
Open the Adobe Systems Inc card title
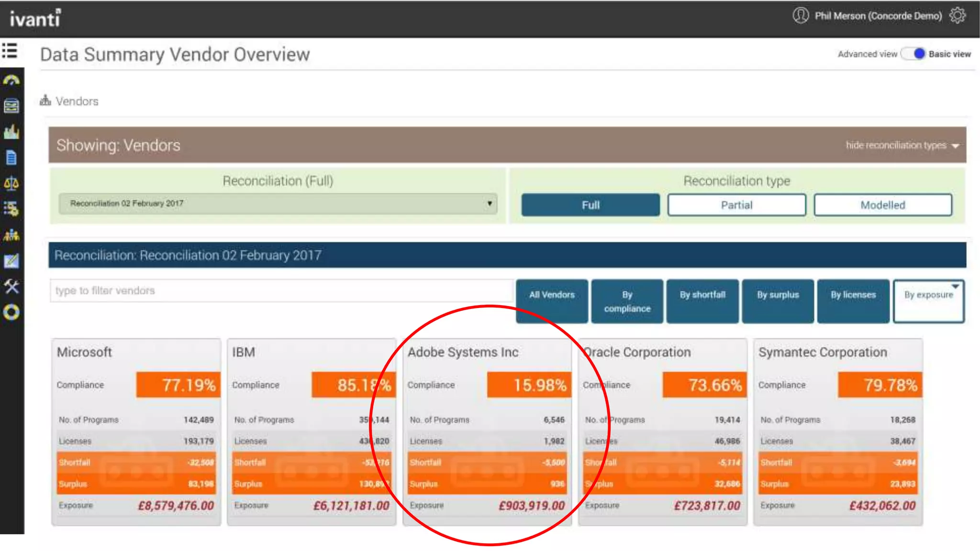[463, 352]
